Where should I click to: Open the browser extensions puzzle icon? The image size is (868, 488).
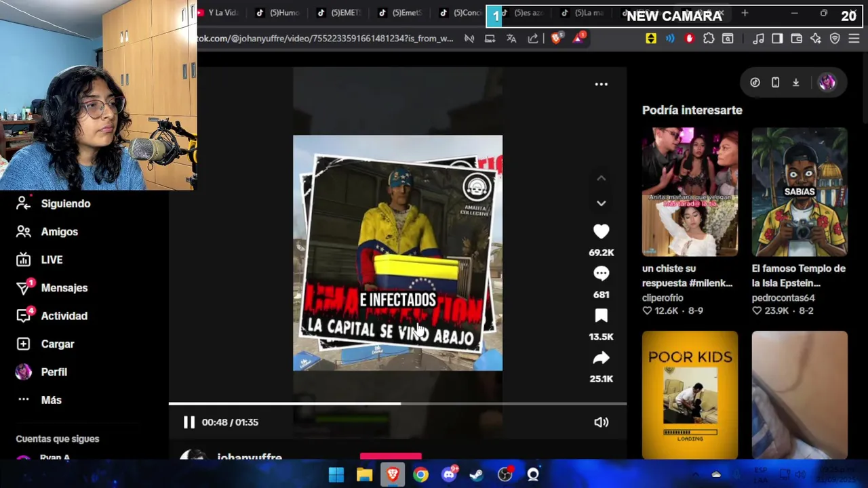tap(709, 39)
